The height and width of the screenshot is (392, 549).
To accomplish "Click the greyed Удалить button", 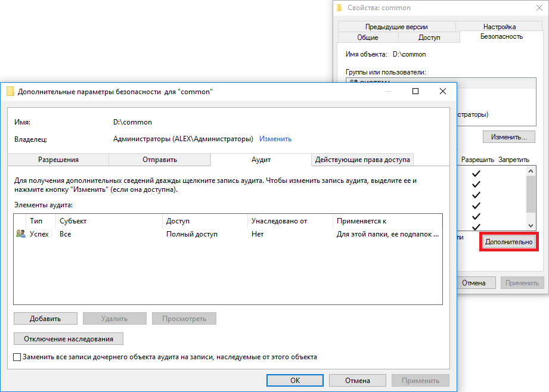I will 114,319.
